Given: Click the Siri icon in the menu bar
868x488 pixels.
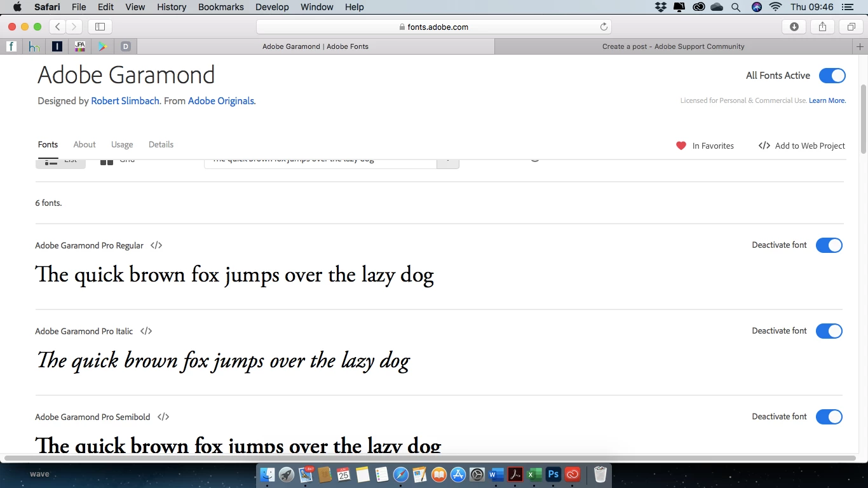Looking at the screenshot, I should pos(756,7).
